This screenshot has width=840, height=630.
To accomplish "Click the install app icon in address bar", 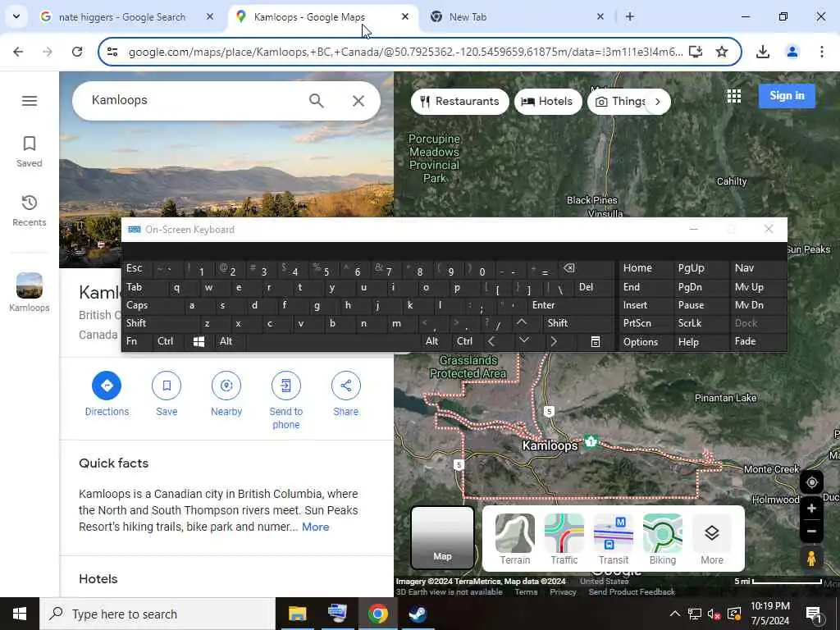I will 696,52.
